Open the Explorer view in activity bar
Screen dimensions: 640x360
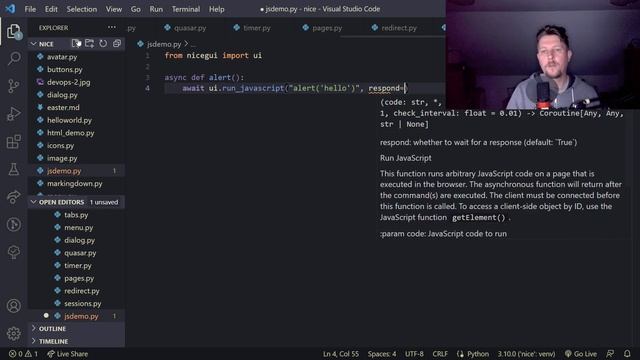(x=13, y=31)
